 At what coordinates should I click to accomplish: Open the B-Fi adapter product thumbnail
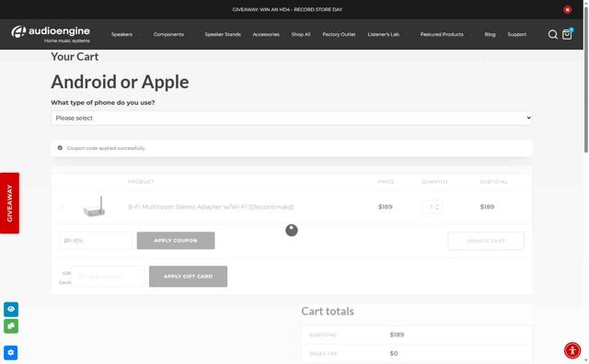[94, 207]
